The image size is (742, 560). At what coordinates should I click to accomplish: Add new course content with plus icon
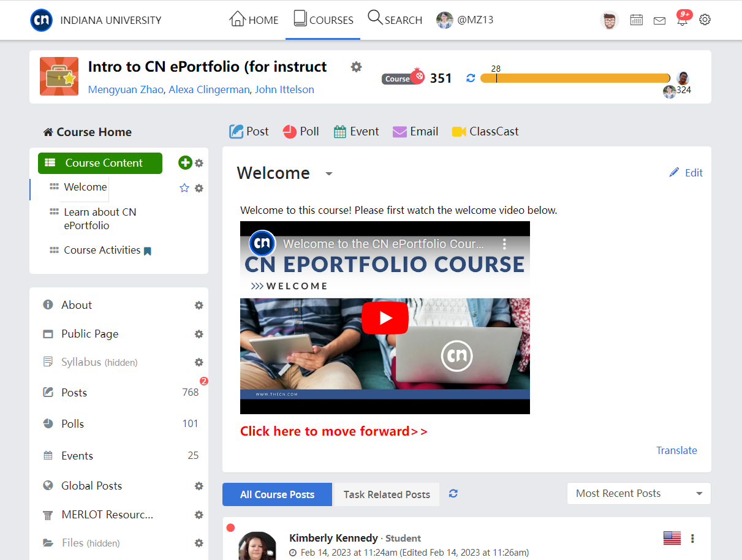point(185,163)
